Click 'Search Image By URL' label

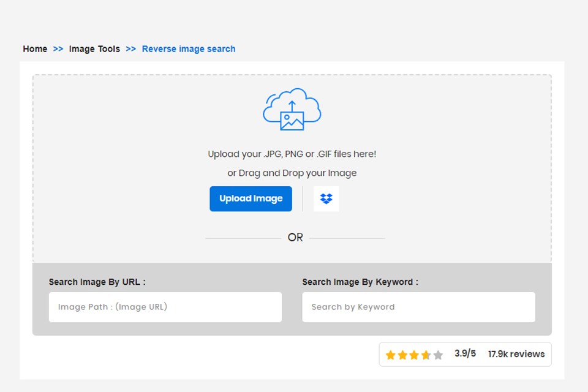(x=97, y=282)
